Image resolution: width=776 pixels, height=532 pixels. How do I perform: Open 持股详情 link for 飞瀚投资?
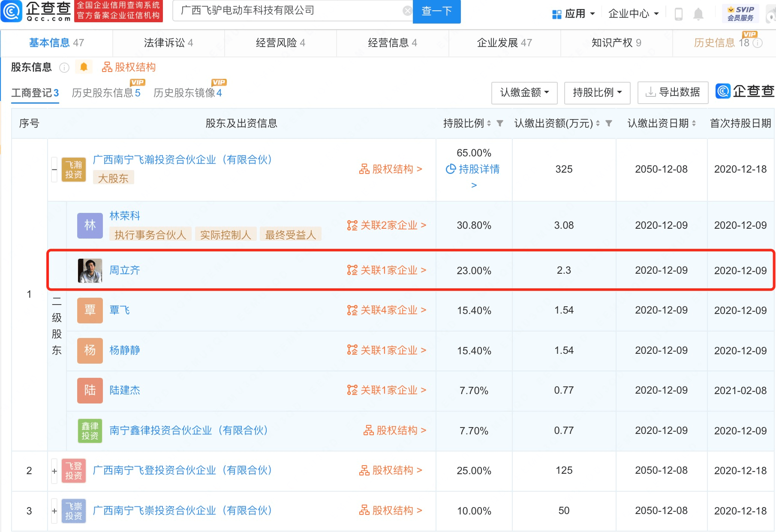coord(473,169)
